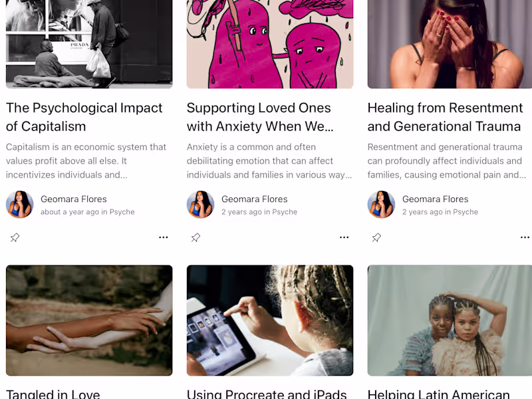Click the child using iPad photo thumbnail
This screenshot has width=532, height=399.
[270, 321]
